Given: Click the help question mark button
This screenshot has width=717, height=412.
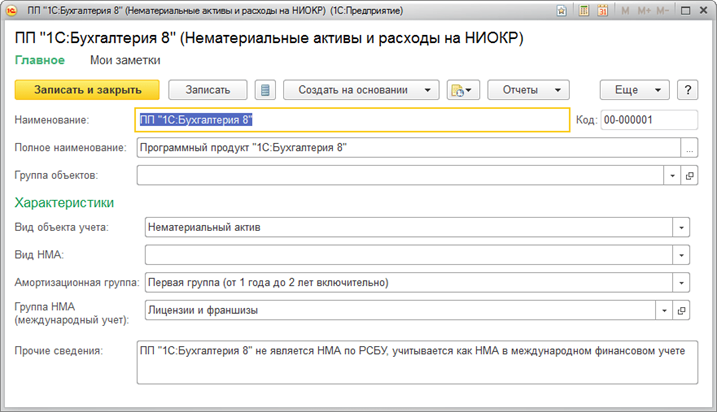Looking at the screenshot, I should pos(687,90).
